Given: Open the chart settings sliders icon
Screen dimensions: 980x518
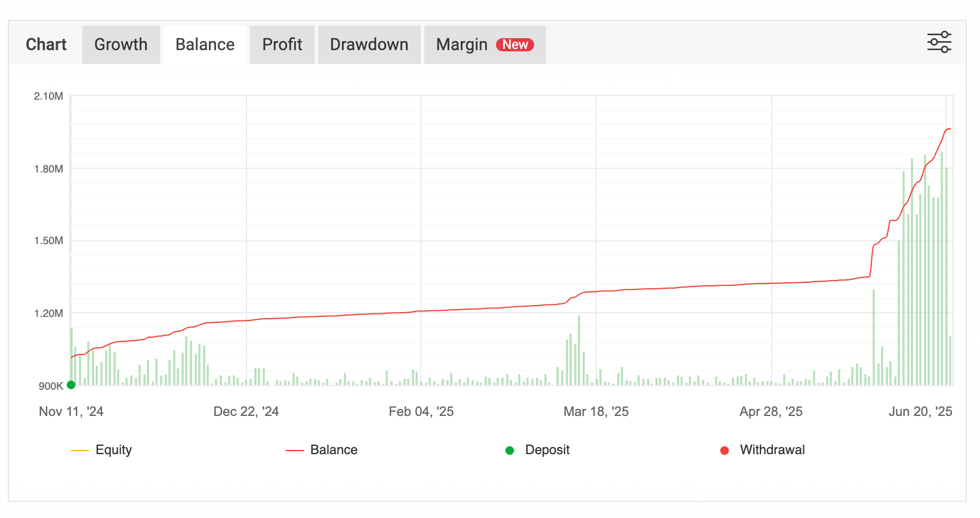Looking at the screenshot, I should pyautogui.click(x=939, y=42).
